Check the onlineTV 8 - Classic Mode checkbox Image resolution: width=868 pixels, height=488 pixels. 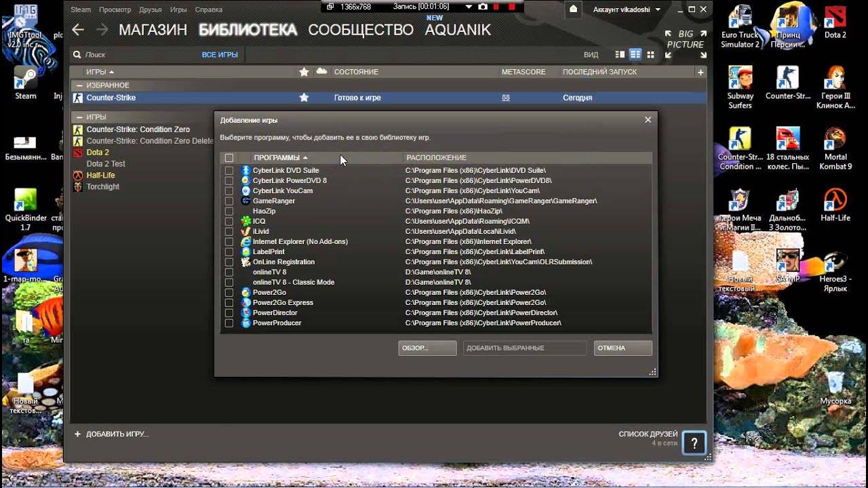(229, 282)
